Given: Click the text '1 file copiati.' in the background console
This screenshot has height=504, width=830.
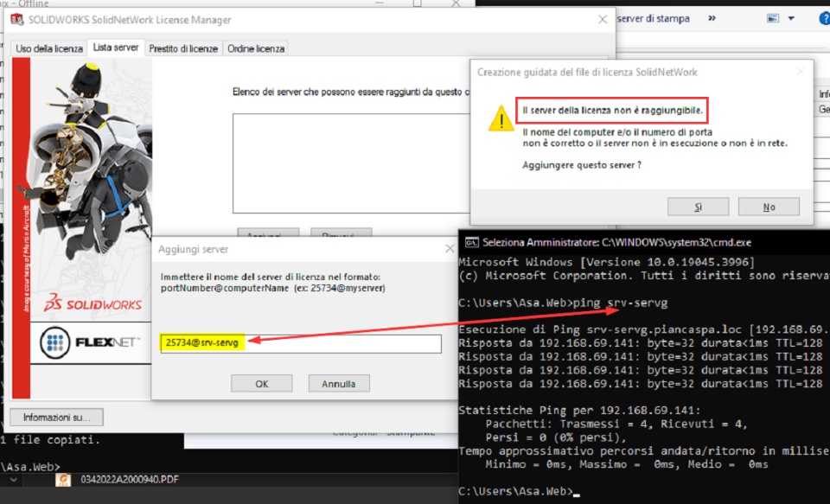Looking at the screenshot, I should (x=50, y=440).
